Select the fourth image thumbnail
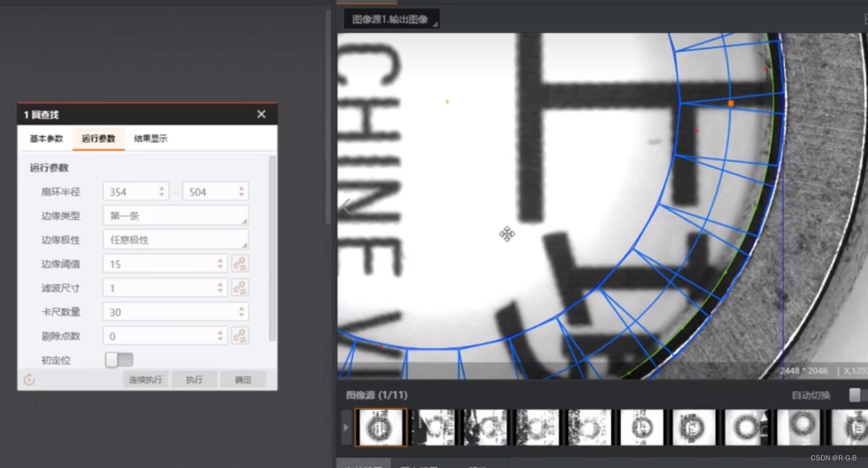This screenshot has width=868, height=468. 537,427
